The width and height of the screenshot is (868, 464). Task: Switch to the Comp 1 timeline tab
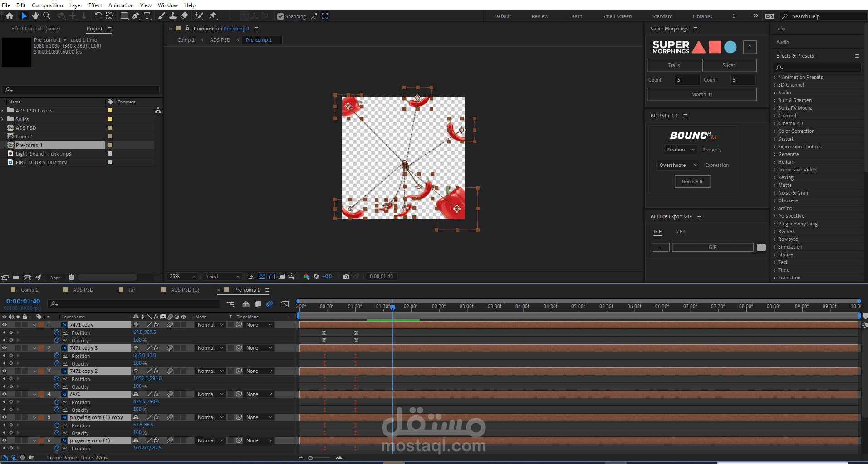tap(29, 290)
